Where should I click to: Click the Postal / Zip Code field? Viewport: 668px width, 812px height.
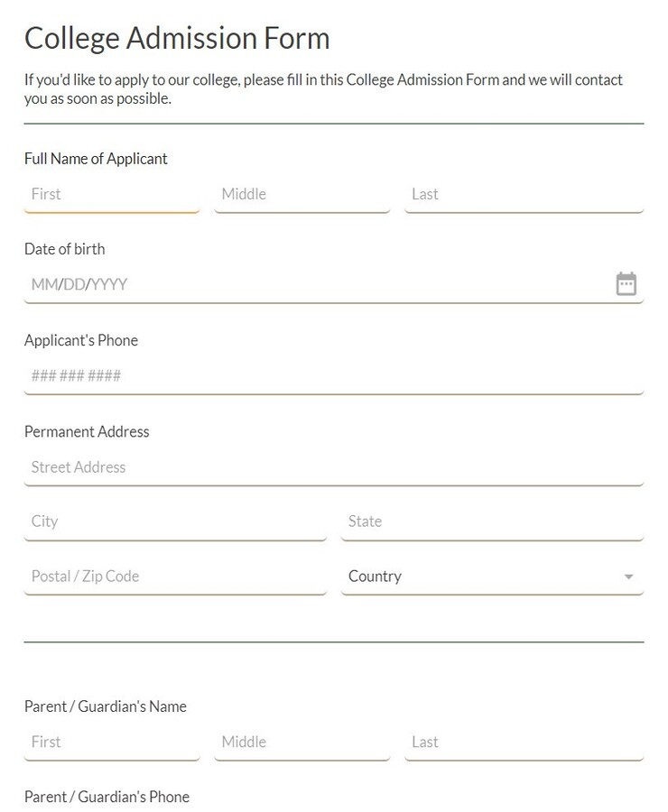(174, 576)
